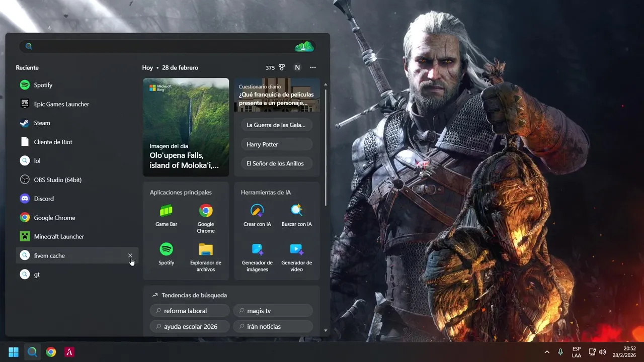
Task: Open the N account profile button
Action: point(297,67)
